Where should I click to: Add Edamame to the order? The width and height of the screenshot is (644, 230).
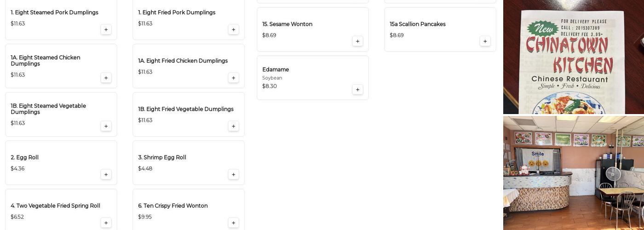pyautogui.click(x=357, y=90)
